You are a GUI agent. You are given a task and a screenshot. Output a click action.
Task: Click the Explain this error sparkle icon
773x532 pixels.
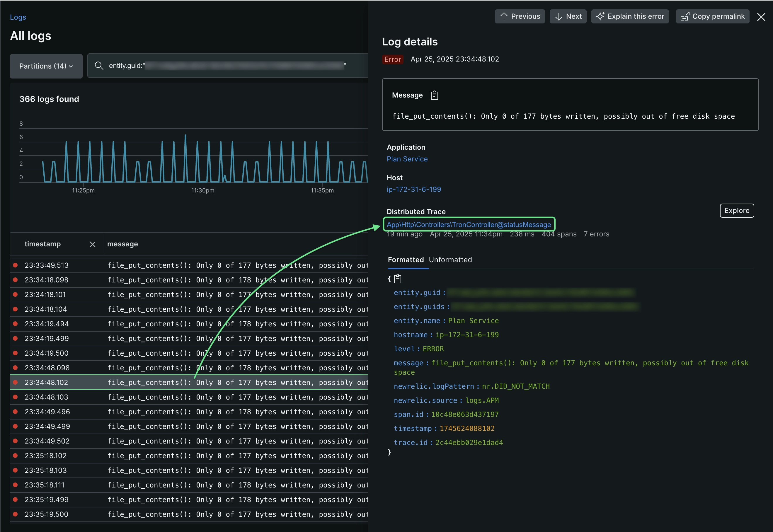(x=601, y=16)
